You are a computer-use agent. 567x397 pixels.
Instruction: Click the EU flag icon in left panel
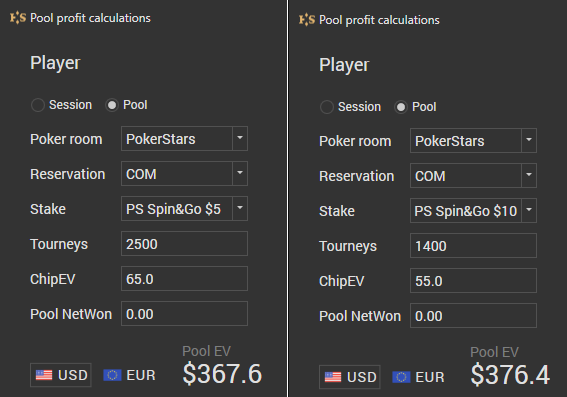coord(112,375)
